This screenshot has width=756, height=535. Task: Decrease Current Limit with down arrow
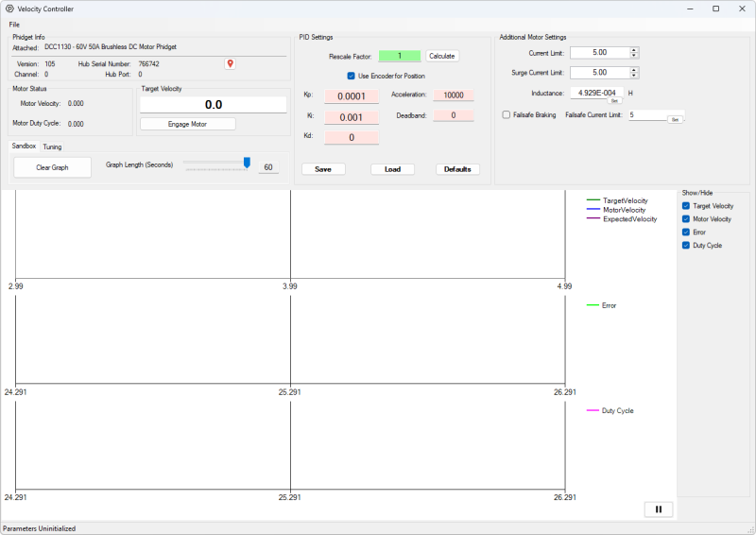coord(634,56)
